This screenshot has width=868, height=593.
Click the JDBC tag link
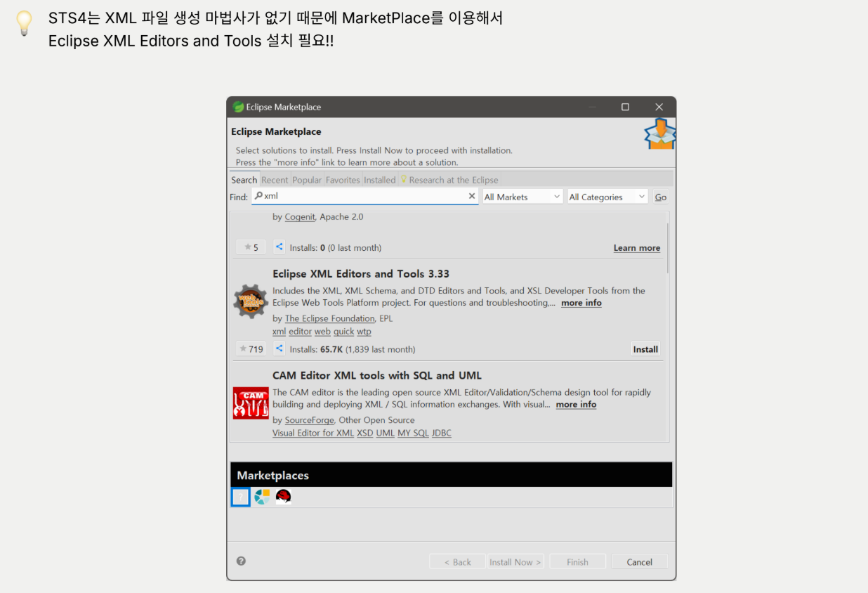click(x=442, y=433)
